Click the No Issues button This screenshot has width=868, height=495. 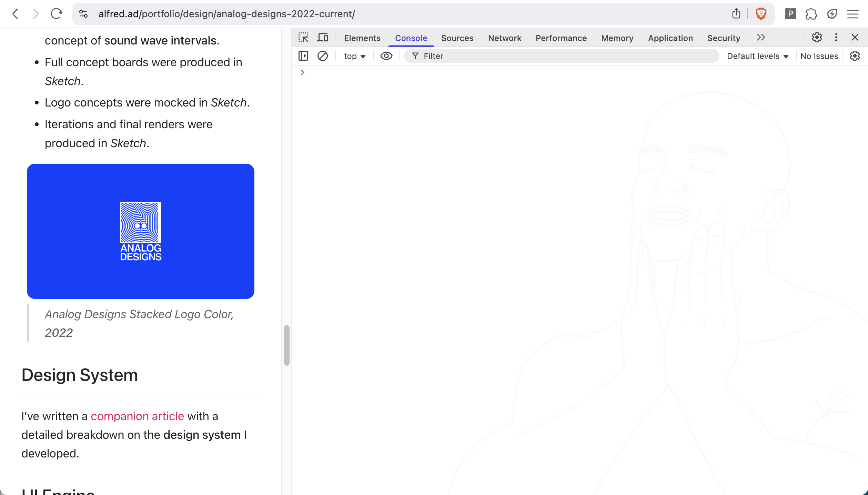click(x=819, y=56)
